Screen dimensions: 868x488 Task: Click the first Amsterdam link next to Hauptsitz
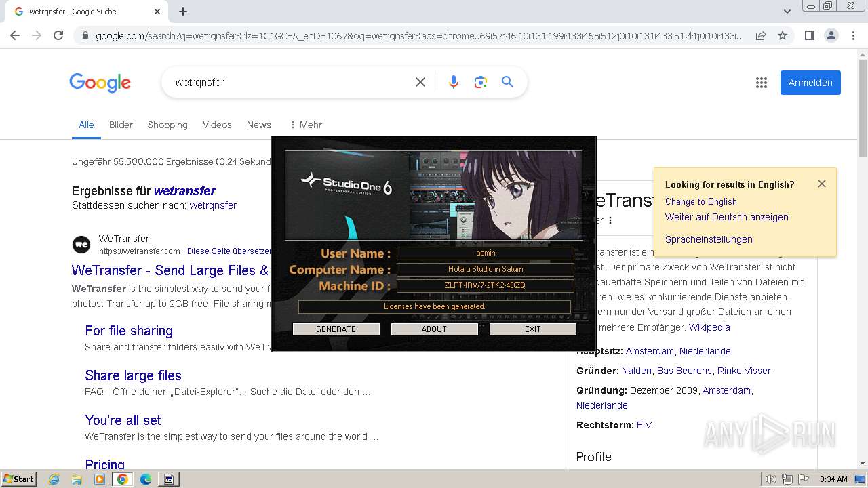(x=650, y=351)
